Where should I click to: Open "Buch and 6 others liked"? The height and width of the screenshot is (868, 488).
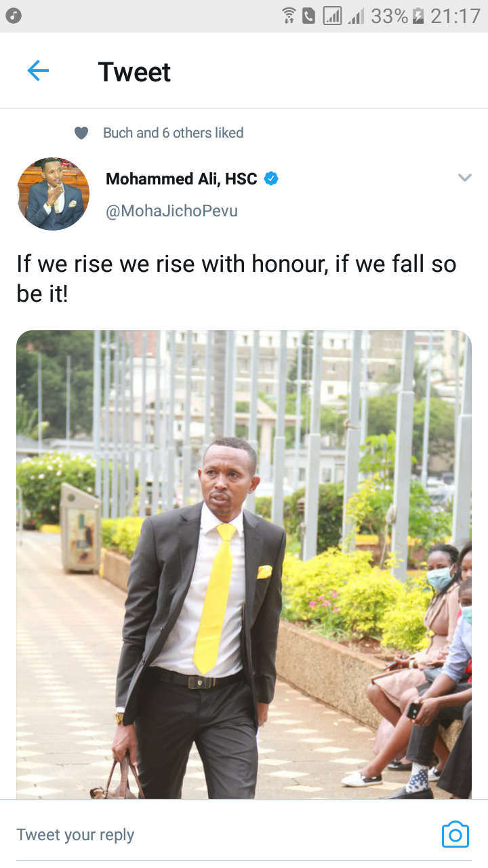coord(173,133)
